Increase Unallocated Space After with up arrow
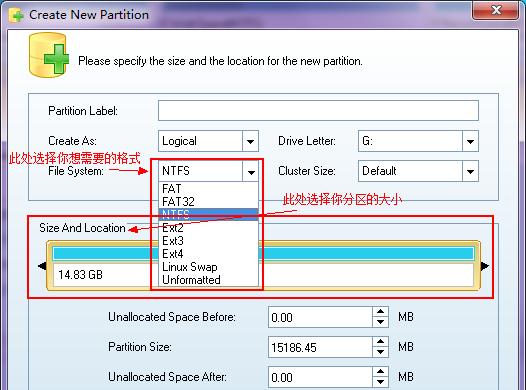The image size is (526, 390). tap(380, 372)
